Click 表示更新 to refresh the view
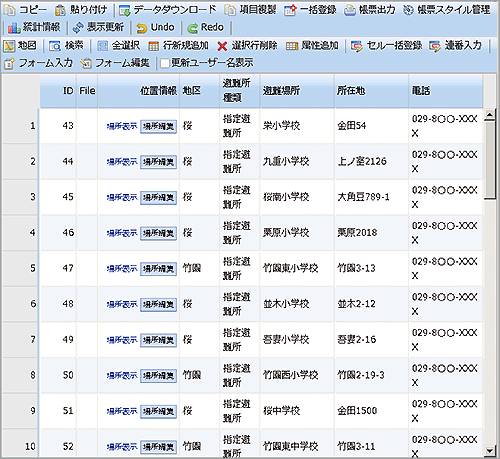 [x=98, y=28]
